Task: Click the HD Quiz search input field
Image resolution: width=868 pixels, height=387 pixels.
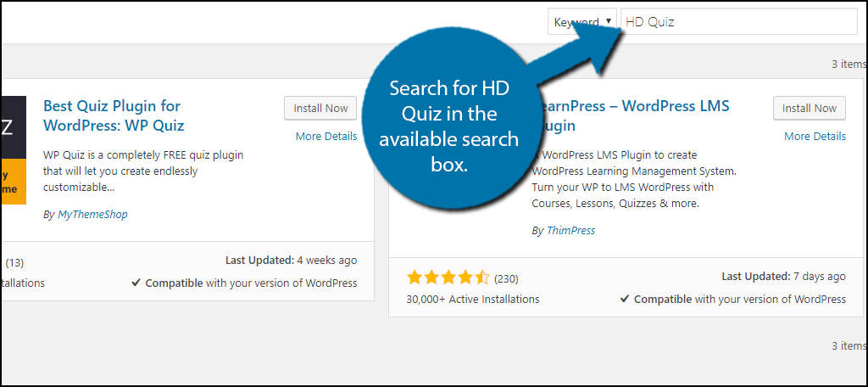Action: click(739, 21)
